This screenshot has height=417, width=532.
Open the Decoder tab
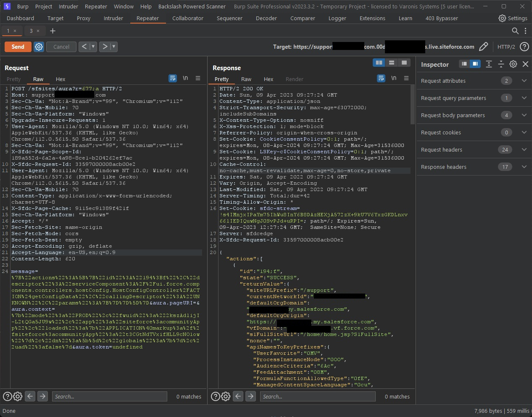point(266,18)
